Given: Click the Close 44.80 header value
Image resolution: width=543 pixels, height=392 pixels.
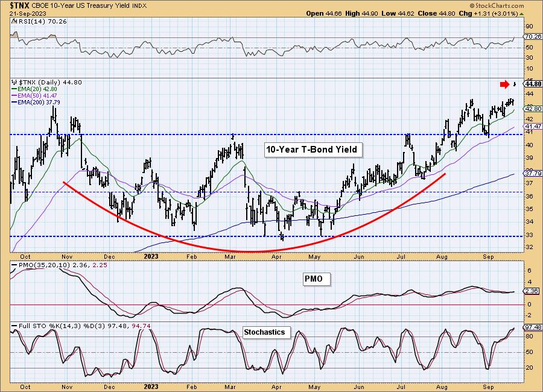Looking at the screenshot, I should click(436, 13).
